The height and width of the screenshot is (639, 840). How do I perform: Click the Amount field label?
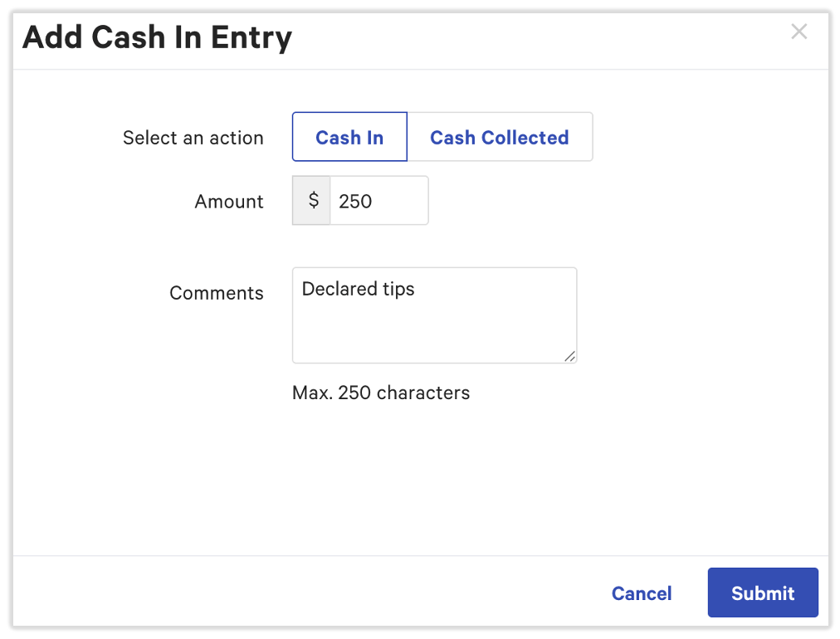point(229,202)
